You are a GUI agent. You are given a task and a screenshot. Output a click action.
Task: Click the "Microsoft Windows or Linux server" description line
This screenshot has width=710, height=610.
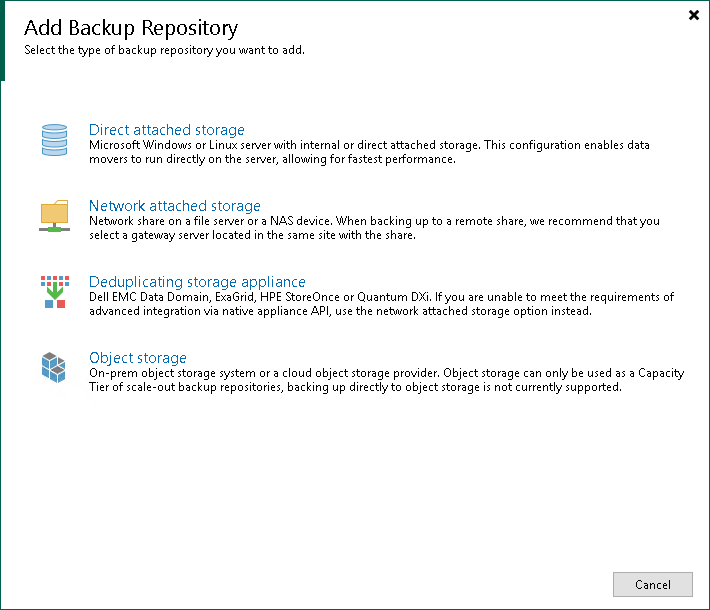pyautogui.click(x=369, y=145)
